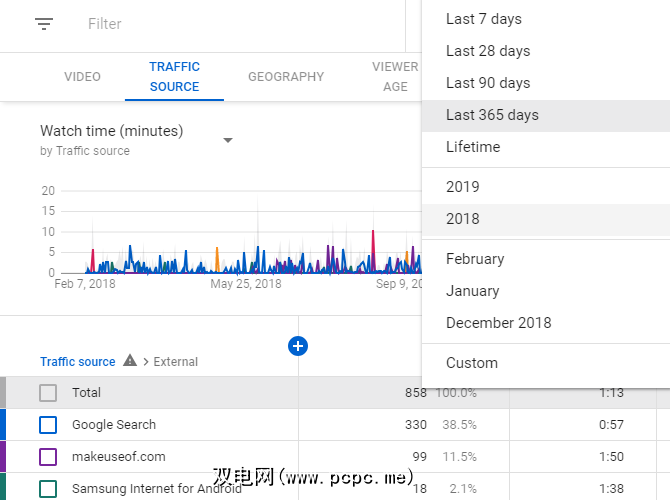Pick the 2018 date option
The width and height of the screenshot is (670, 500).
pos(463,219)
